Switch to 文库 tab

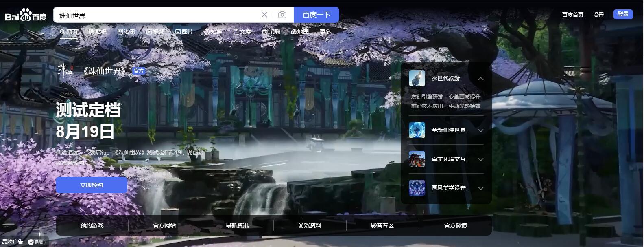(x=242, y=32)
